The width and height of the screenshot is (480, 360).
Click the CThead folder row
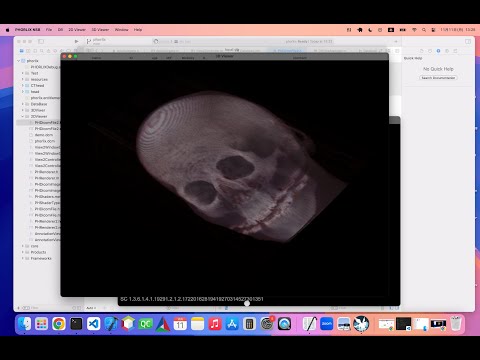click(x=38, y=85)
